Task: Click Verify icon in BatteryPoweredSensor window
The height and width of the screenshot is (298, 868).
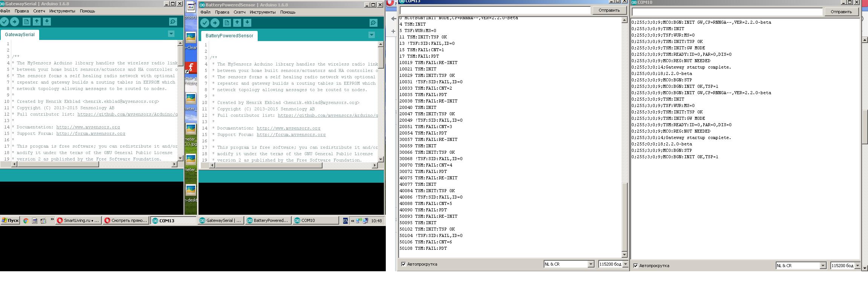Action: [x=205, y=23]
